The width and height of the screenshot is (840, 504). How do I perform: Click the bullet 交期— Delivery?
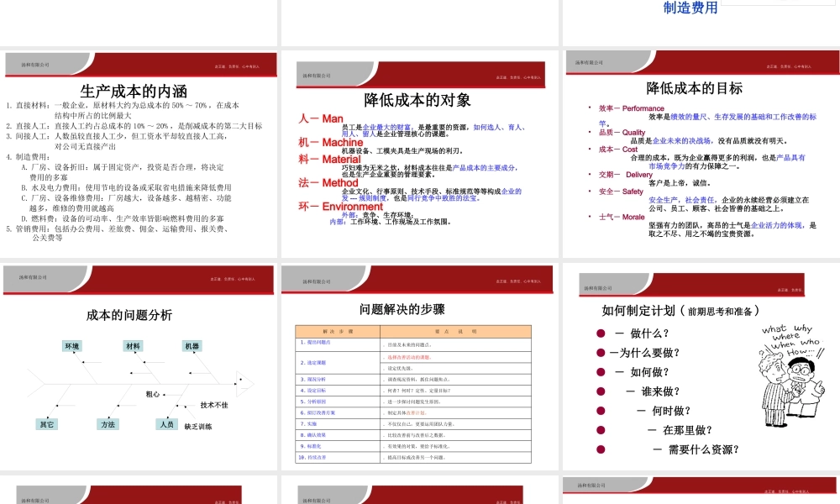tap(625, 175)
